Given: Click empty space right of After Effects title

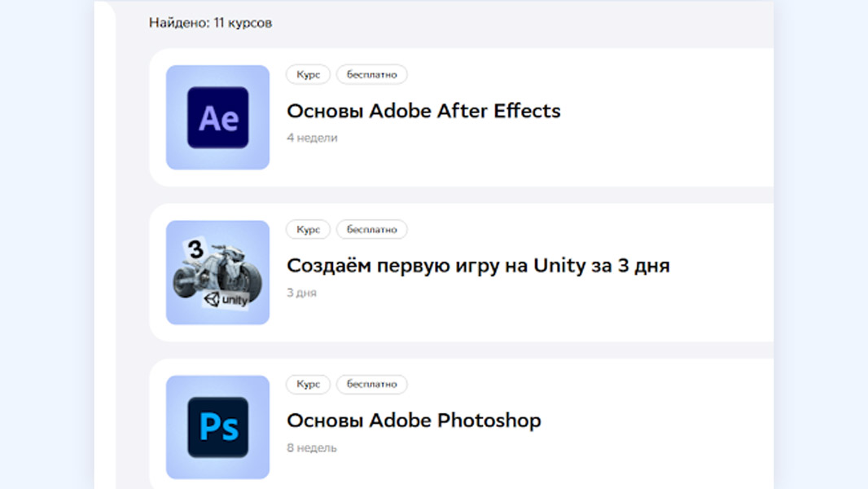Looking at the screenshot, I should coord(668,111).
